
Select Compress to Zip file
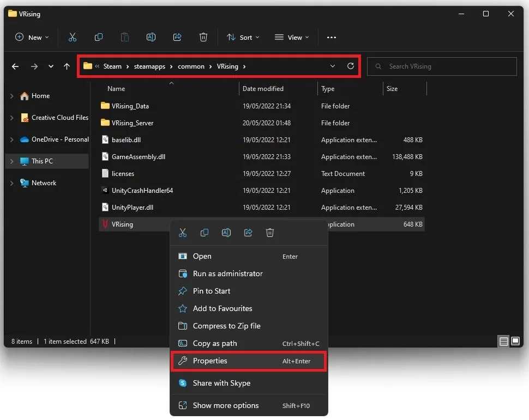click(x=249, y=326)
